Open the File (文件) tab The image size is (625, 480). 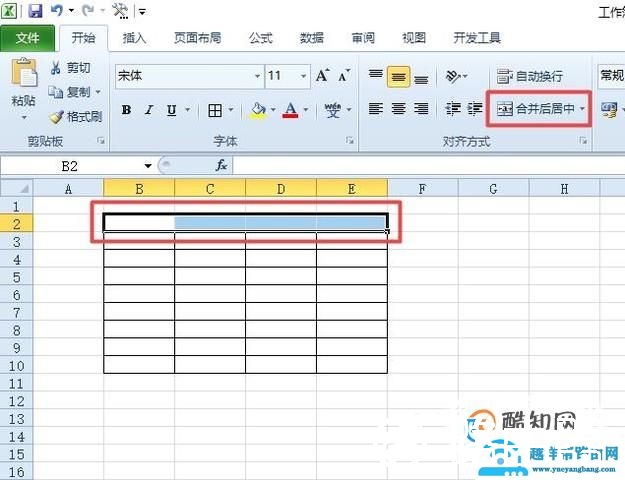28,38
